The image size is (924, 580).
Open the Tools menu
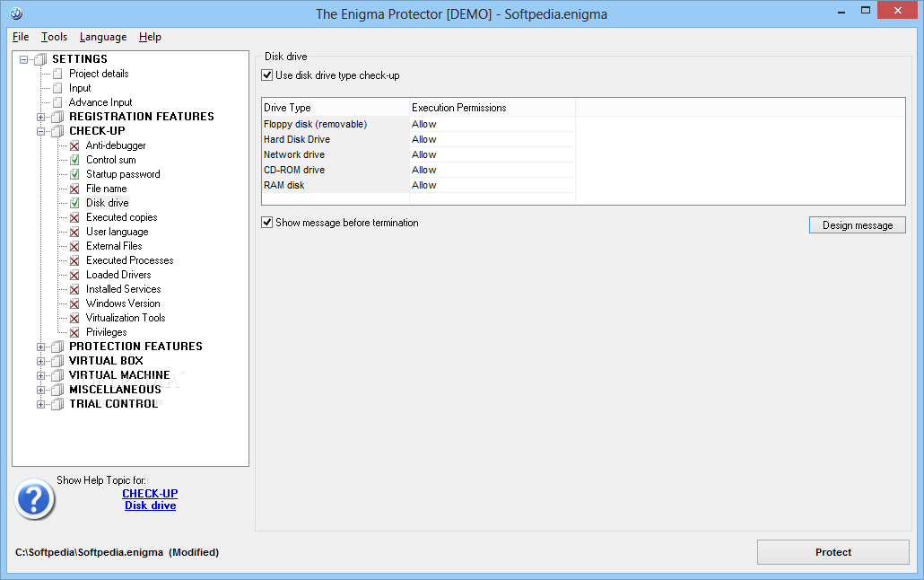point(54,37)
